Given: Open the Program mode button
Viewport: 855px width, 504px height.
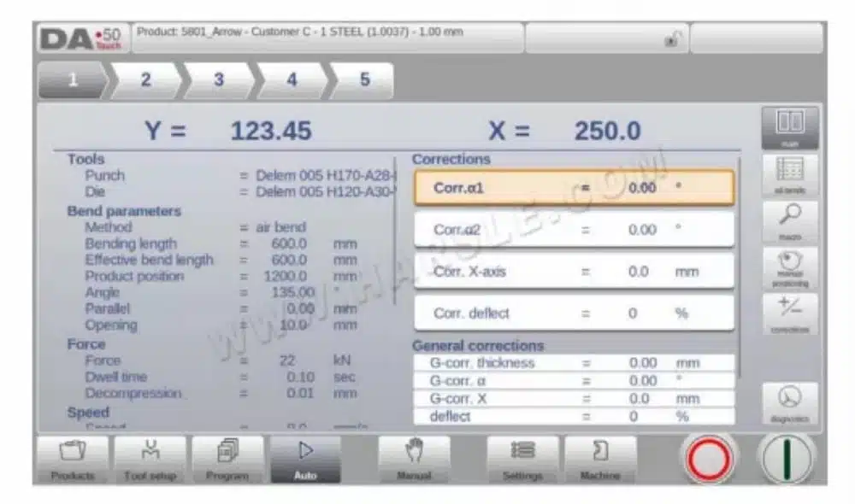Looking at the screenshot, I should [x=227, y=460].
